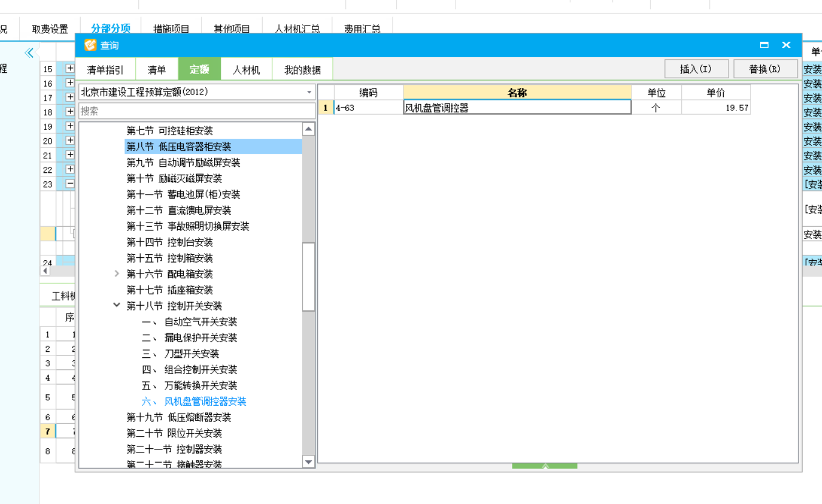
Task: Select 五、万能转换开关安装
Action: pyautogui.click(x=189, y=386)
